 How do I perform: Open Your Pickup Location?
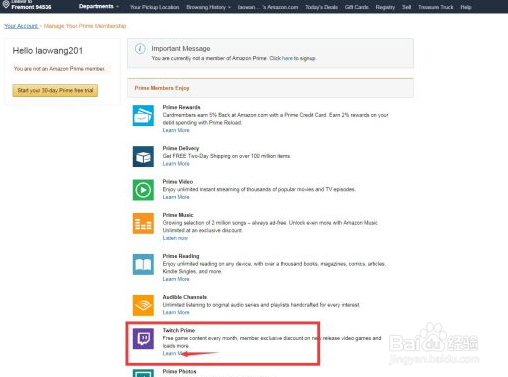(154, 7)
